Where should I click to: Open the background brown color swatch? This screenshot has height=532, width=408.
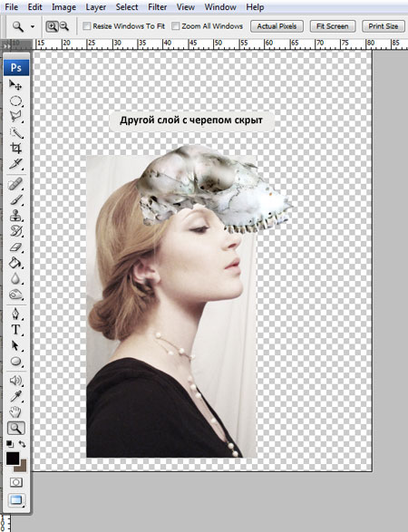[22, 467]
